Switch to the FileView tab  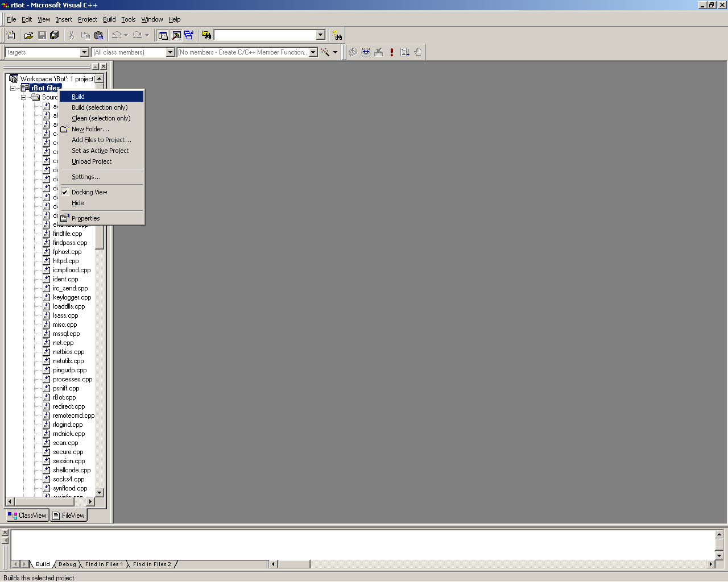pyautogui.click(x=69, y=516)
